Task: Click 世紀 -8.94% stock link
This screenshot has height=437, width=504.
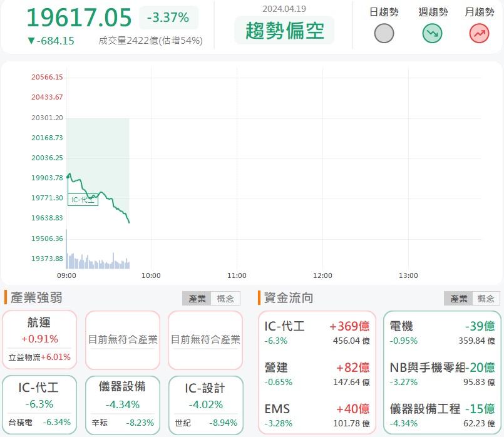Action: pyautogui.click(x=206, y=422)
